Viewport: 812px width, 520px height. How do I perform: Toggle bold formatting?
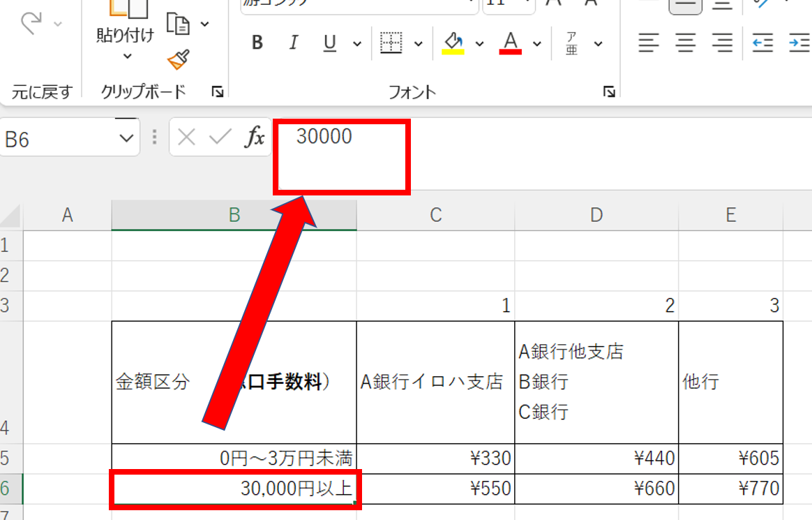pyautogui.click(x=257, y=43)
